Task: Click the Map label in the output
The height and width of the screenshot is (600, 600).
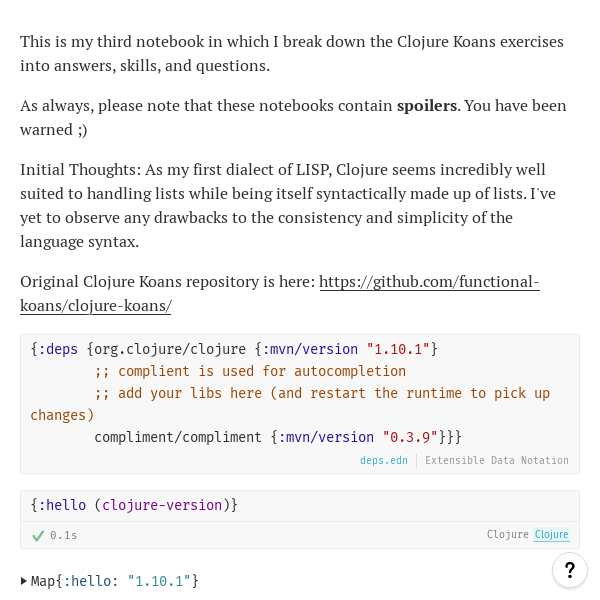Action: [x=42, y=581]
